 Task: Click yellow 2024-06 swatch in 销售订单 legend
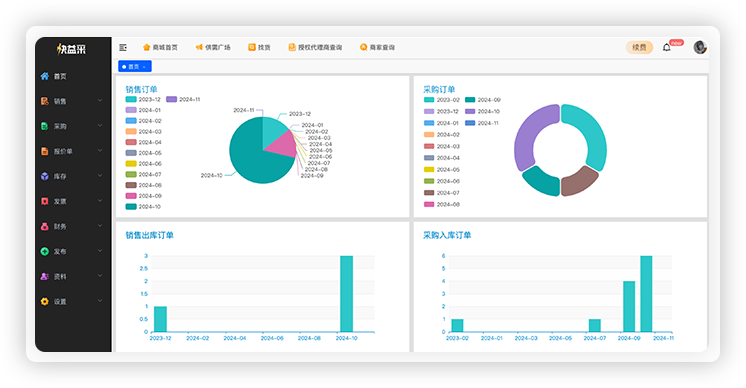coord(131,164)
